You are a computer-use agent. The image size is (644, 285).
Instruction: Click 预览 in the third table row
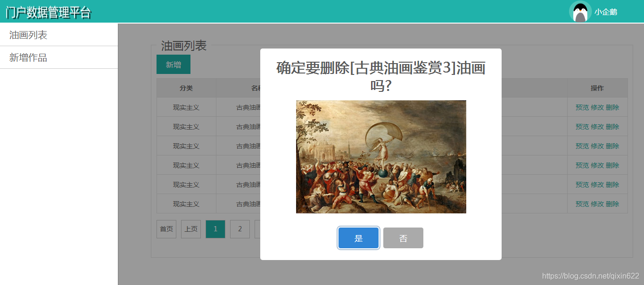point(582,146)
